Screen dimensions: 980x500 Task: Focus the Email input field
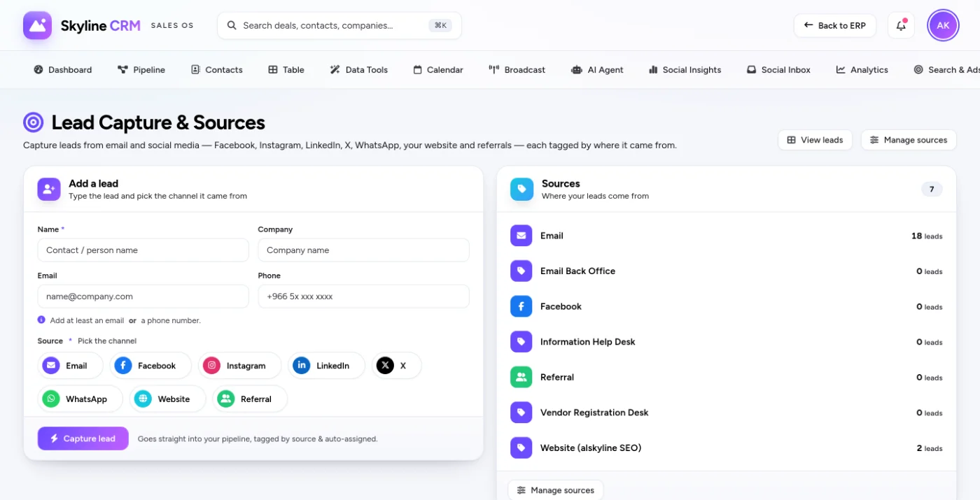pyautogui.click(x=143, y=297)
